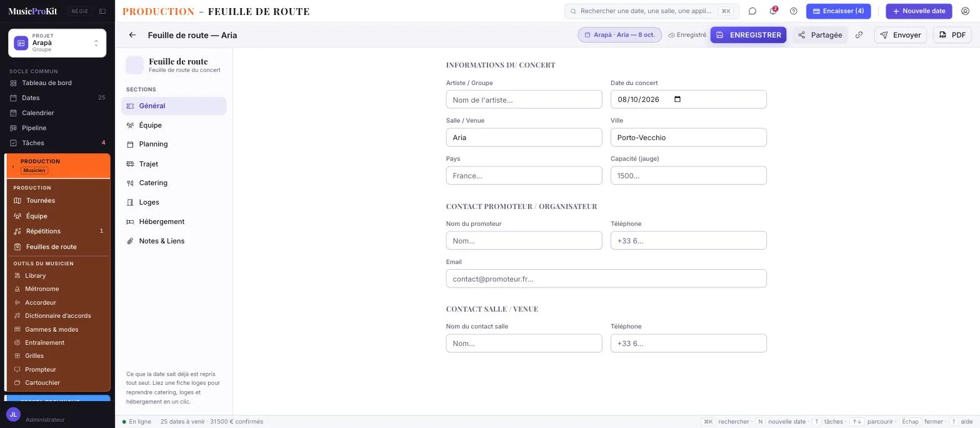Open the JL user avatar
This screenshot has height=428, width=980.
point(13,414)
